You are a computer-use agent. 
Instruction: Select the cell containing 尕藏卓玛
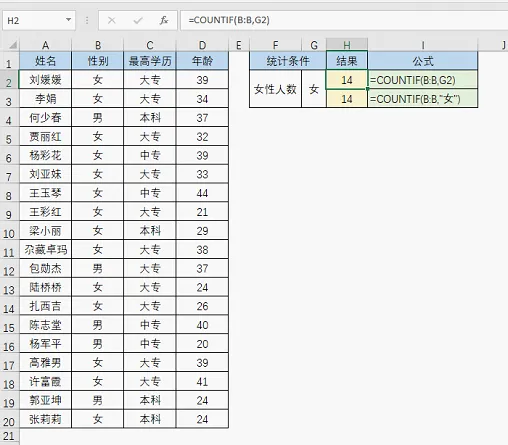tap(46, 249)
